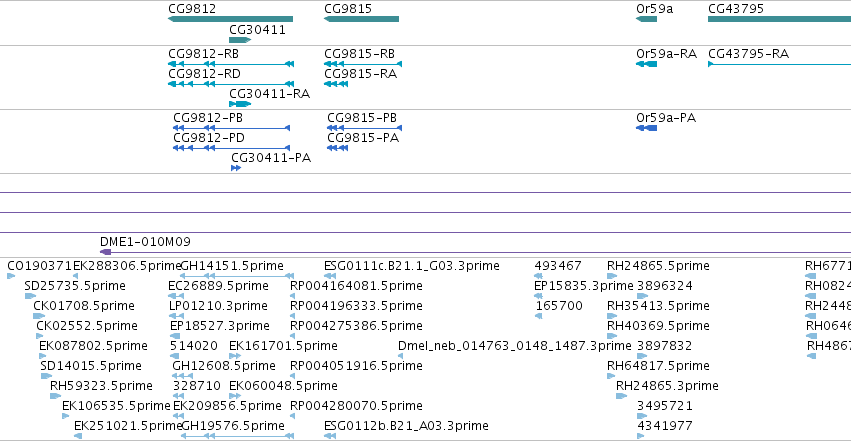The width and height of the screenshot is (851, 441).
Task: Click the CG30411-PA protein label
Action: [x=271, y=158]
